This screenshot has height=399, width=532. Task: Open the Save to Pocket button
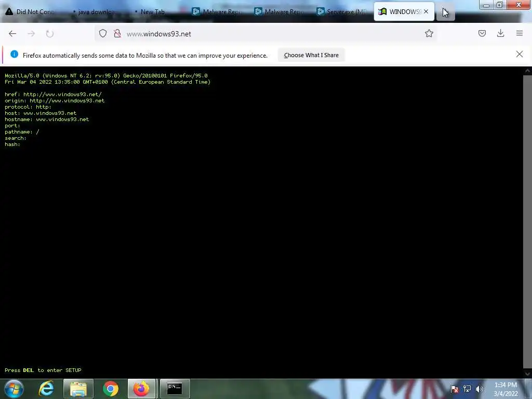click(482, 33)
